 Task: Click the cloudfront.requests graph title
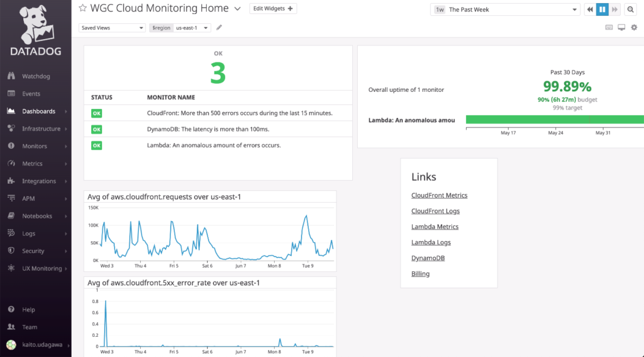(164, 196)
